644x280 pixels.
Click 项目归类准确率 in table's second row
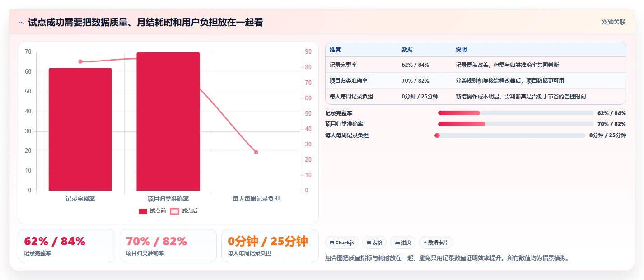349,81
